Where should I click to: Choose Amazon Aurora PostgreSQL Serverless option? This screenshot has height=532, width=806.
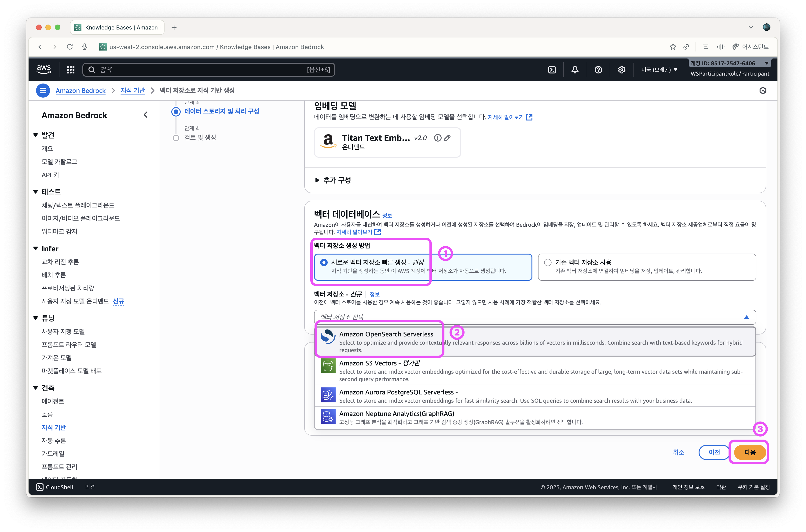tap(535, 396)
